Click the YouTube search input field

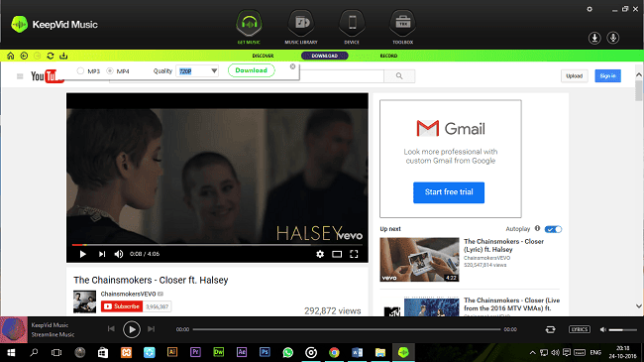click(341, 76)
